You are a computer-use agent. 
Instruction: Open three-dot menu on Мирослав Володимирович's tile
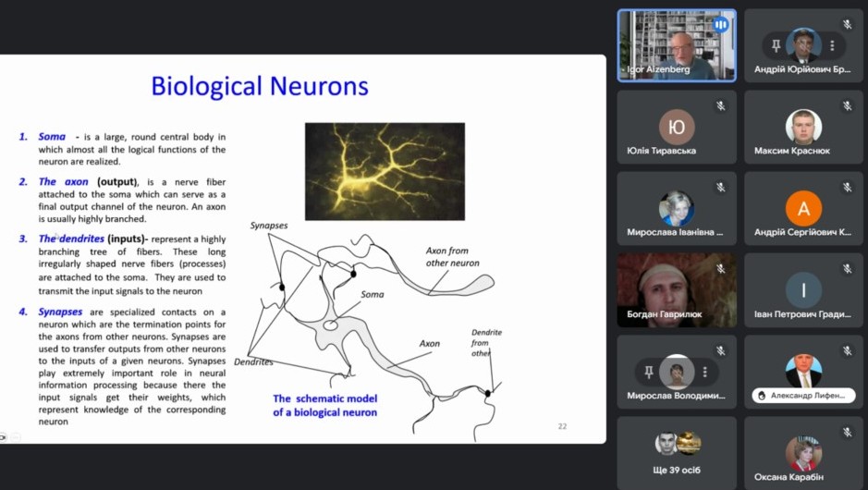(x=704, y=372)
